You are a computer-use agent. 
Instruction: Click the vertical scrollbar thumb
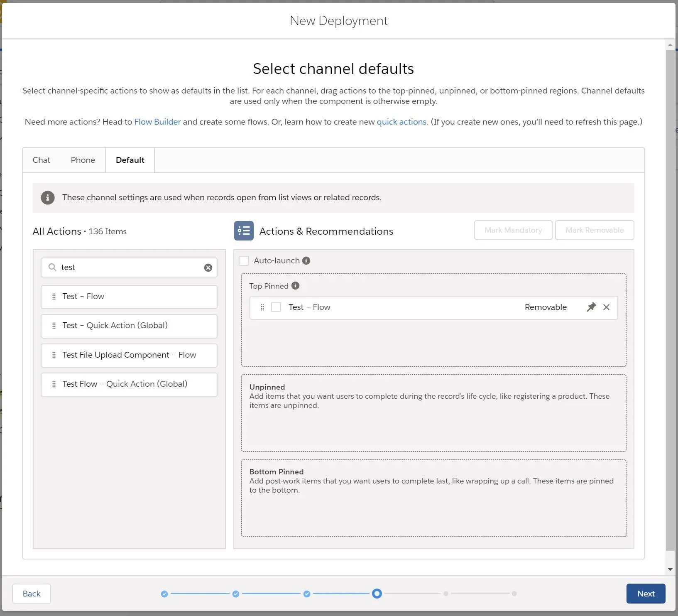click(670, 300)
